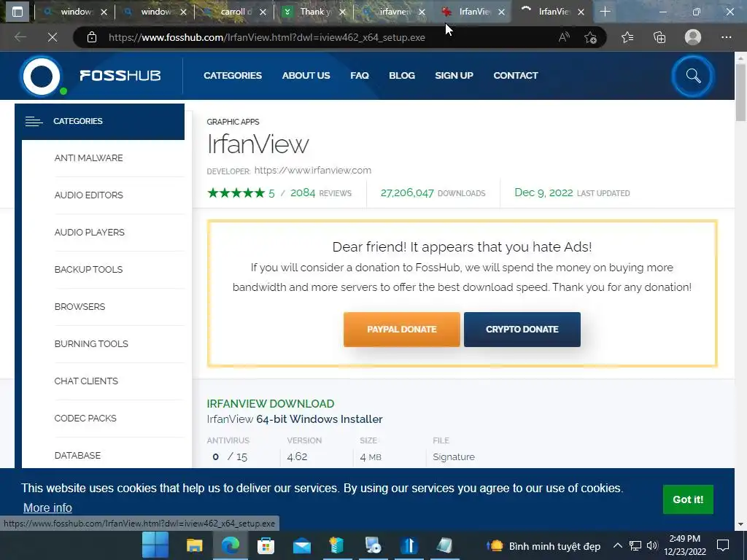The height and width of the screenshot is (560, 747).
Task: Close the 'Thank y' tab
Action: pos(342,12)
